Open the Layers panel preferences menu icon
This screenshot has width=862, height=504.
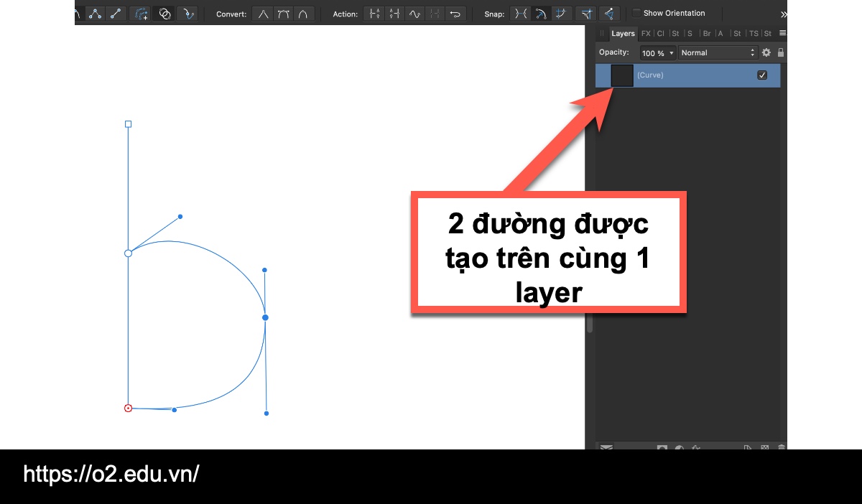[x=782, y=33]
